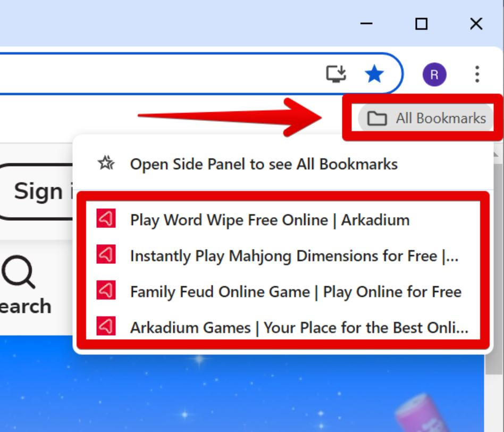Click the blue bookmark star icon
Screen dimensions: 504x432
374,73
